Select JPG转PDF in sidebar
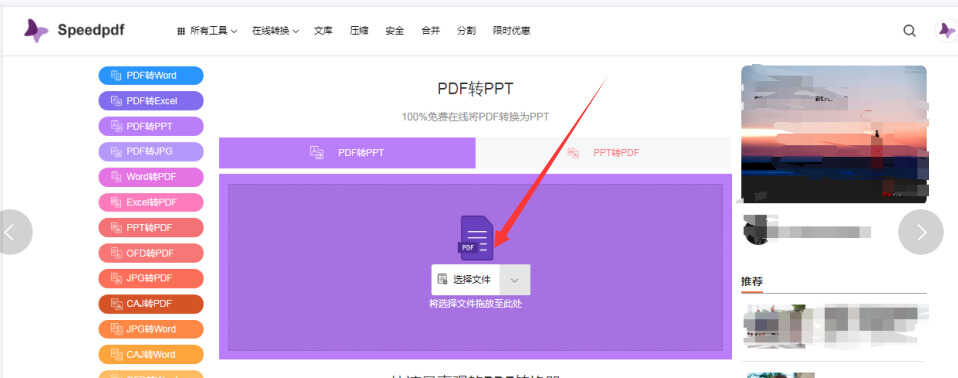 [x=151, y=278]
